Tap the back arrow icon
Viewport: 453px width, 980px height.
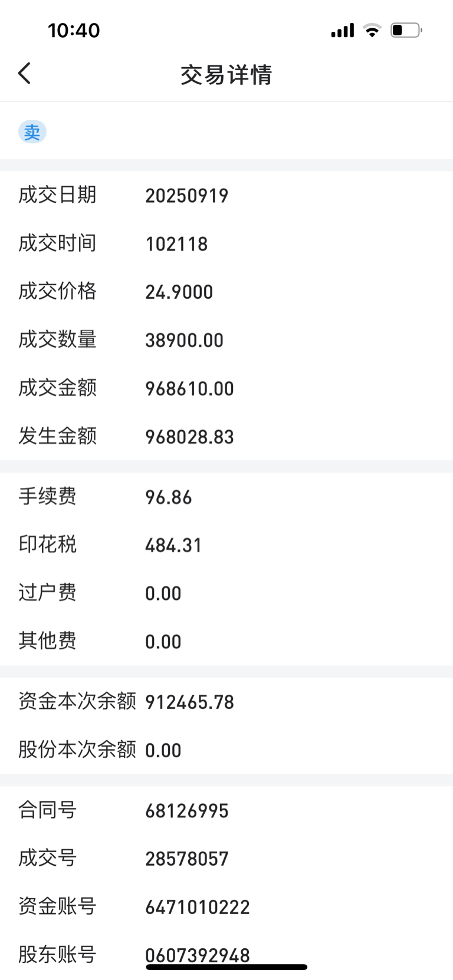pyautogui.click(x=24, y=74)
